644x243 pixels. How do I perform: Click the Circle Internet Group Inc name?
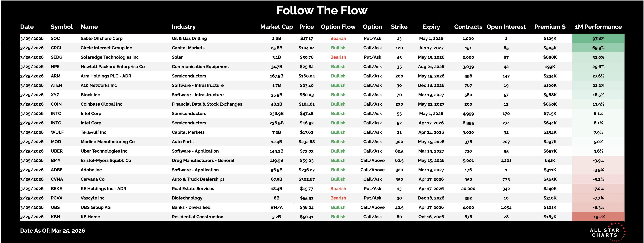point(106,48)
